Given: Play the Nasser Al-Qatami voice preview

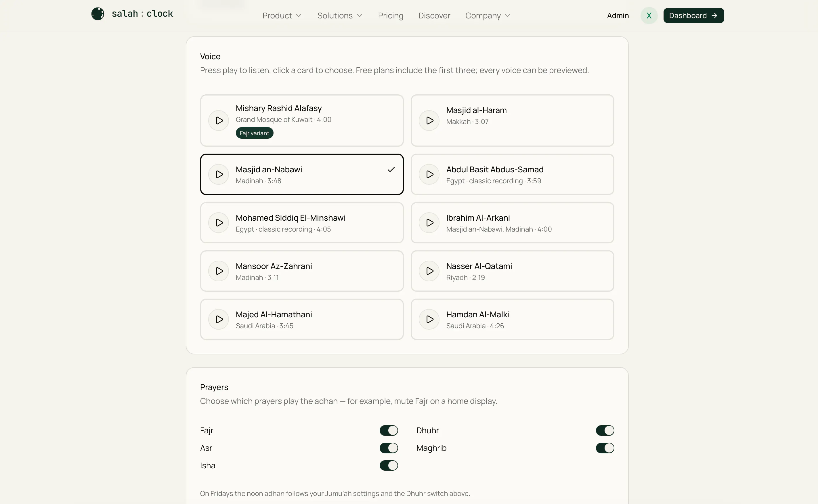Looking at the screenshot, I should click(x=429, y=271).
